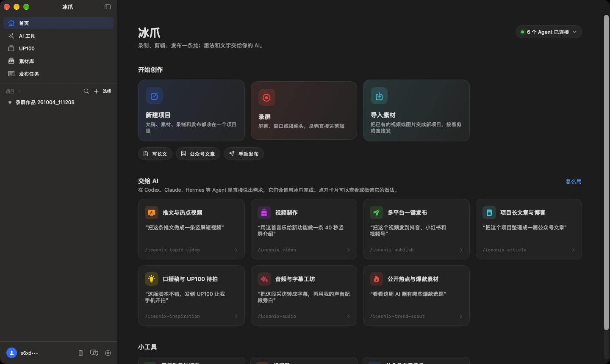Click the 导入素材 card title

pos(383,115)
